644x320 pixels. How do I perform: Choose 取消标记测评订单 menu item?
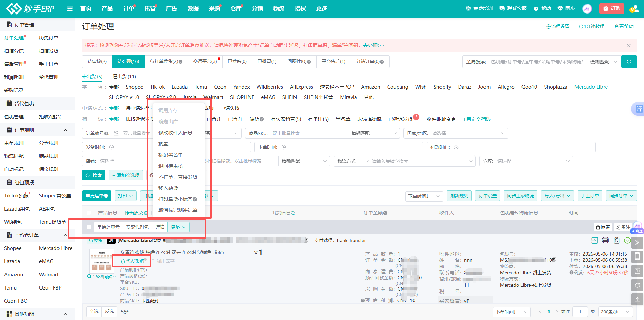tap(178, 210)
